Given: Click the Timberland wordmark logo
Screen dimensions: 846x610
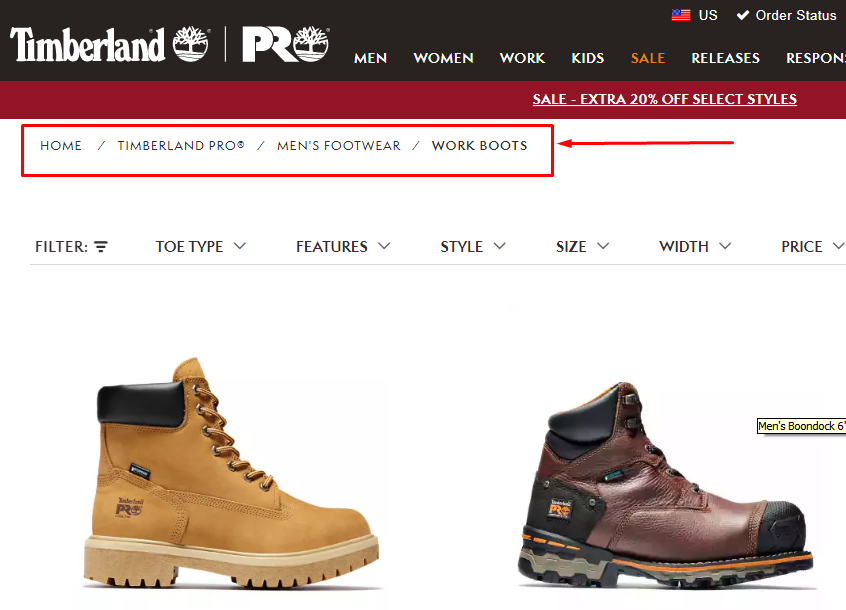Looking at the screenshot, I should click(87, 45).
